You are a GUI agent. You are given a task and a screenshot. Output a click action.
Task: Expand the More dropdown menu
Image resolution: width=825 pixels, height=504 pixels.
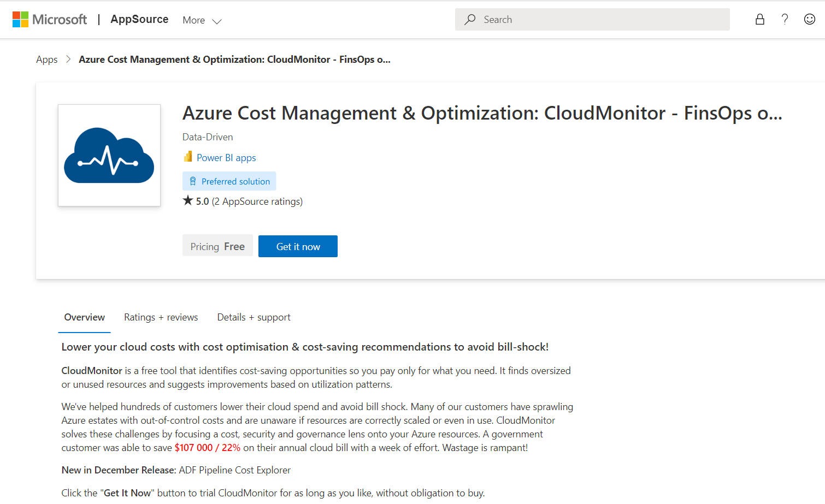202,20
